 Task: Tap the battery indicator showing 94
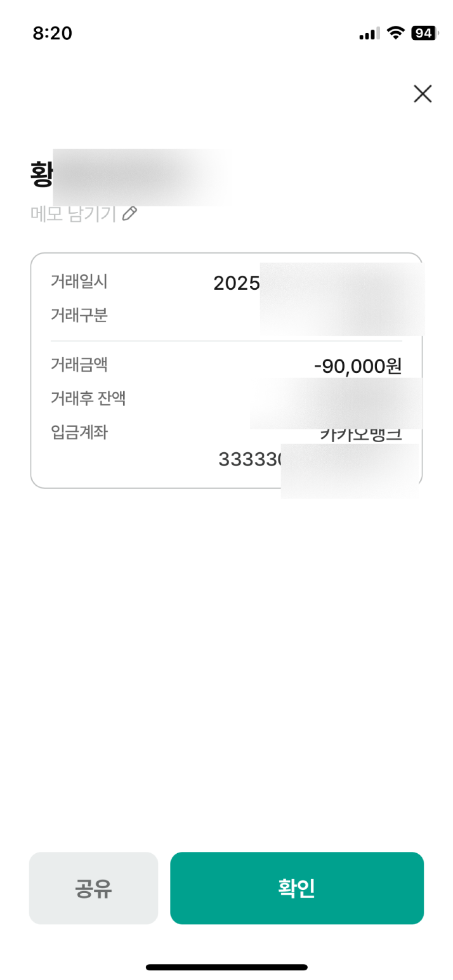point(424,33)
